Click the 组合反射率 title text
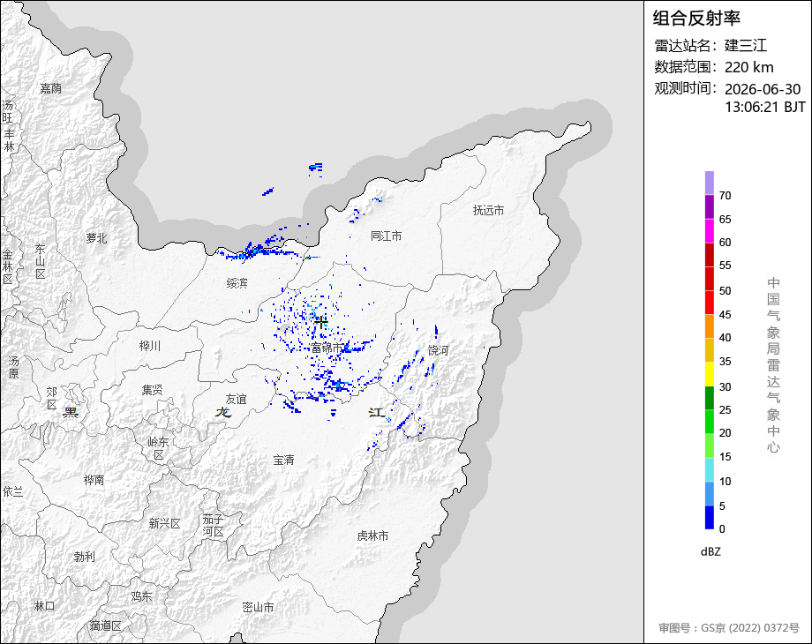The width and height of the screenshot is (812, 644). (696, 19)
